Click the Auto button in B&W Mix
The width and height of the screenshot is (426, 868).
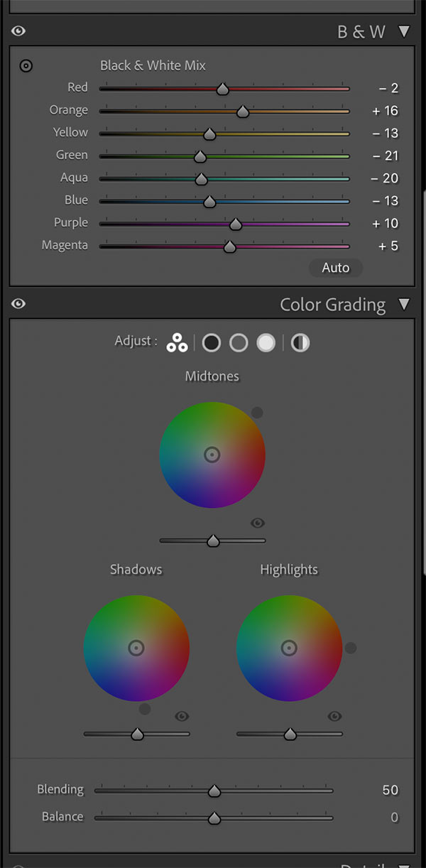[x=335, y=268]
